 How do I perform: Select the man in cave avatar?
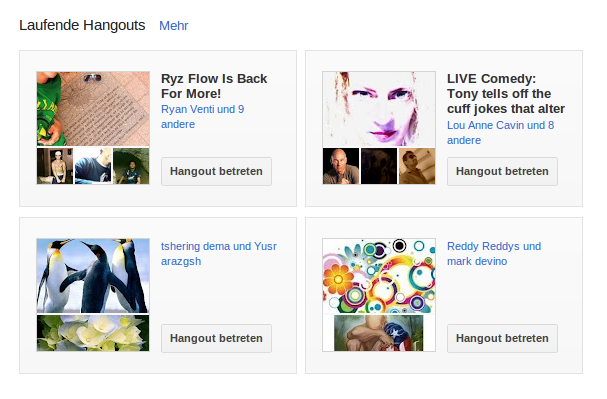(x=131, y=166)
